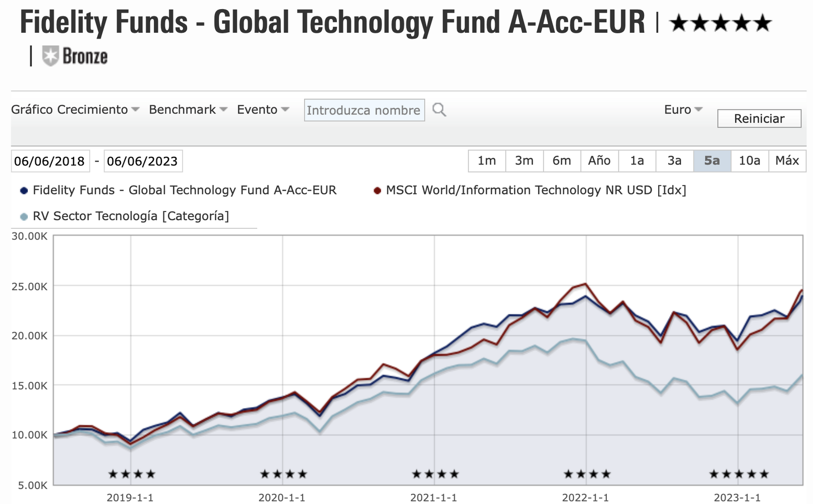Open the Evento dropdown
Image resolution: width=813 pixels, height=504 pixels.
[x=263, y=109]
